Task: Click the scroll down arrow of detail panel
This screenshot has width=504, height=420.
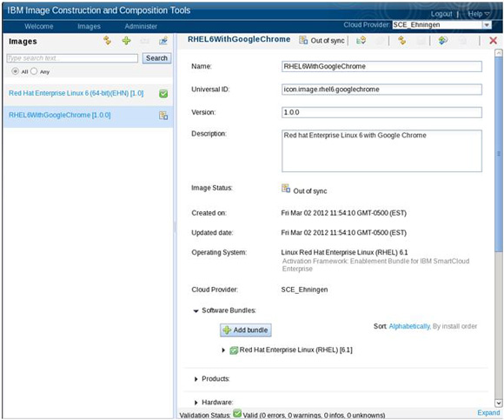Action: click(x=498, y=403)
